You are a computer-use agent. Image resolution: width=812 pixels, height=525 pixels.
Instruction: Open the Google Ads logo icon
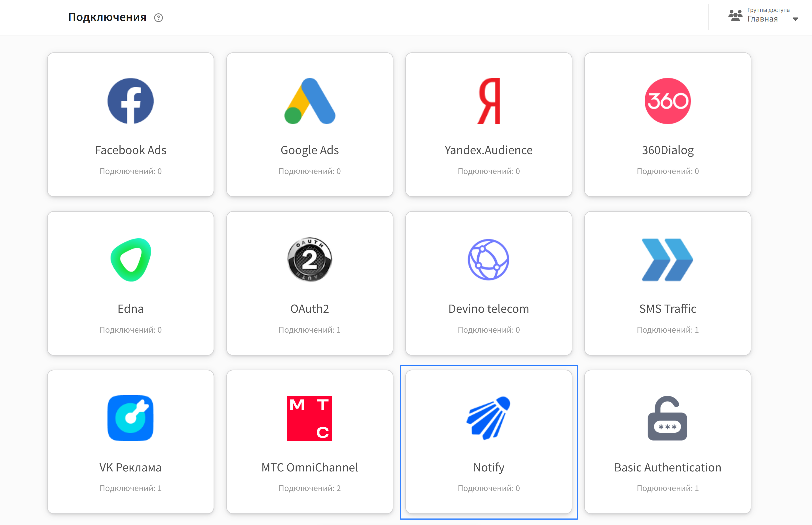[x=309, y=101]
